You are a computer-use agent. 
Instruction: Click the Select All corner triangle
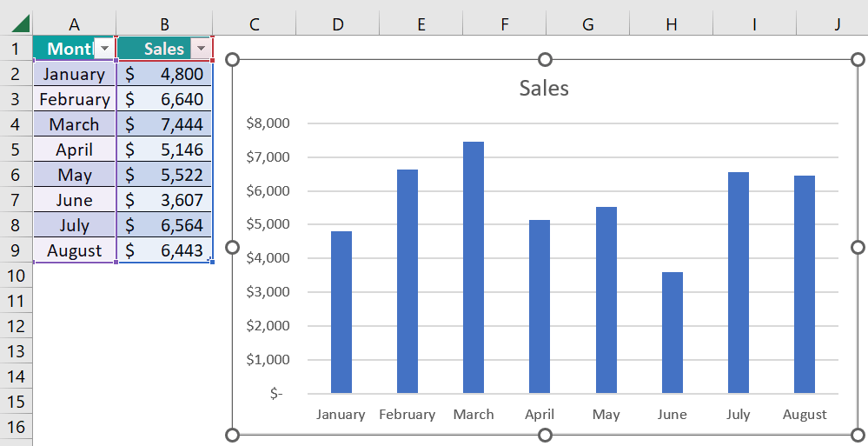tap(19, 23)
